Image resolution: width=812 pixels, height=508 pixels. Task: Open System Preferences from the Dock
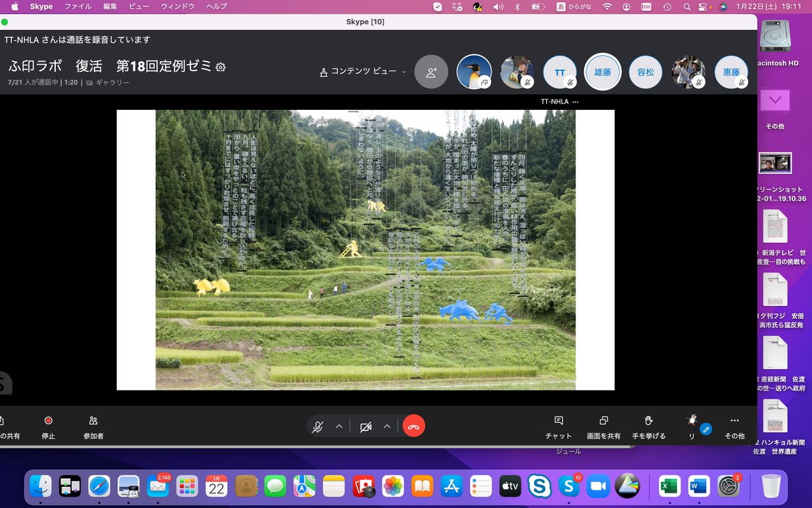pos(729,486)
